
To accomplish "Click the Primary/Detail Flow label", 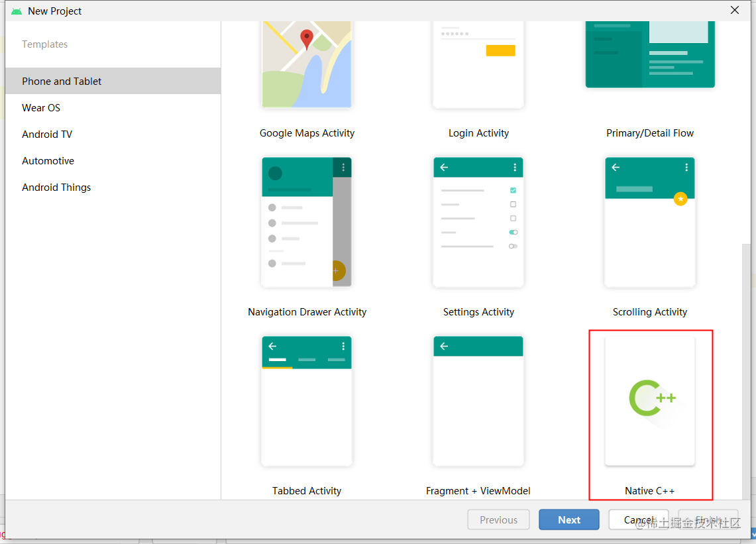I will tap(650, 133).
